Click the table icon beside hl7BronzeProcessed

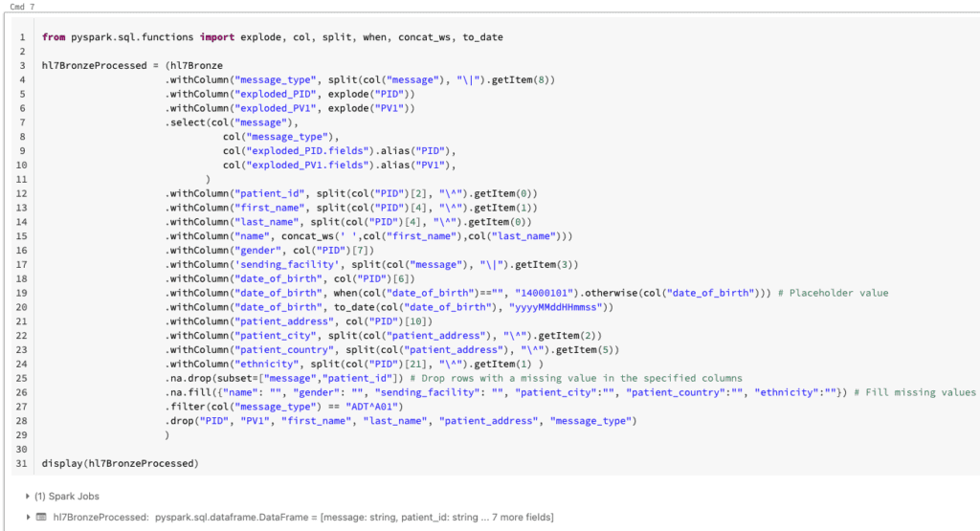pyautogui.click(x=40, y=517)
